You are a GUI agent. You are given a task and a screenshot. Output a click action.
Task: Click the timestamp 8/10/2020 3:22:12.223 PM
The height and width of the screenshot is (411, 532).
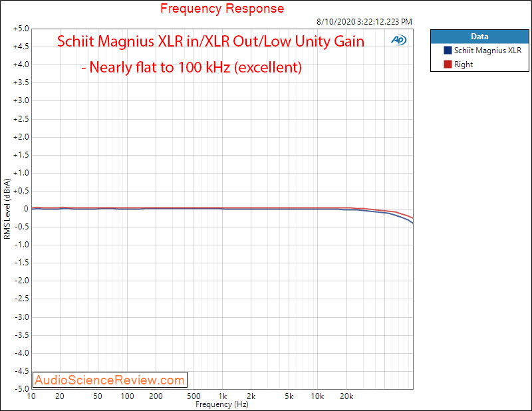[x=364, y=22]
